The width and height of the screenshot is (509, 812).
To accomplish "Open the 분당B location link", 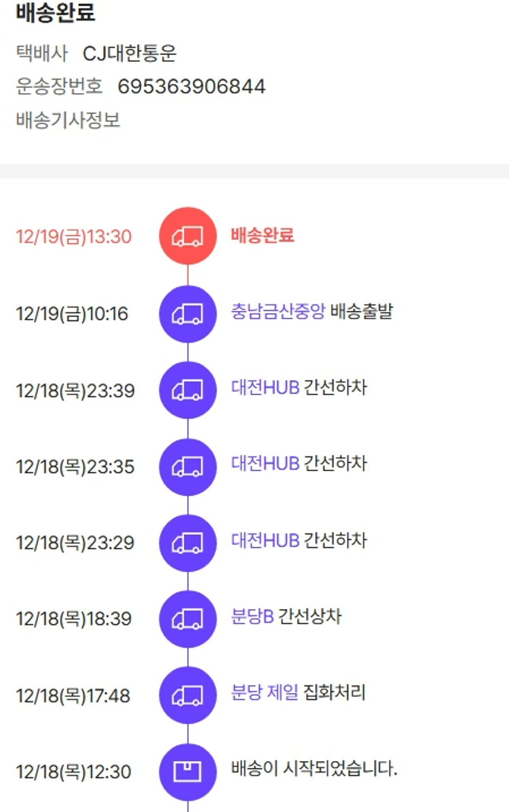I will [x=252, y=616].
